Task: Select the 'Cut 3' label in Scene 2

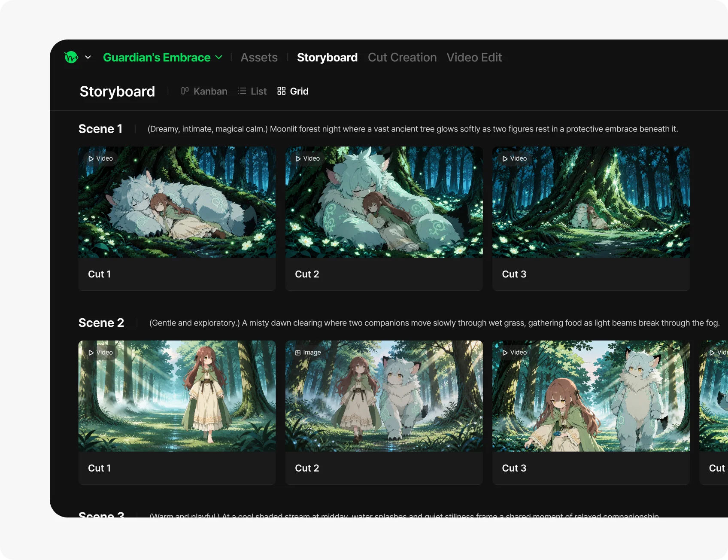Action: tap(514, 468)
